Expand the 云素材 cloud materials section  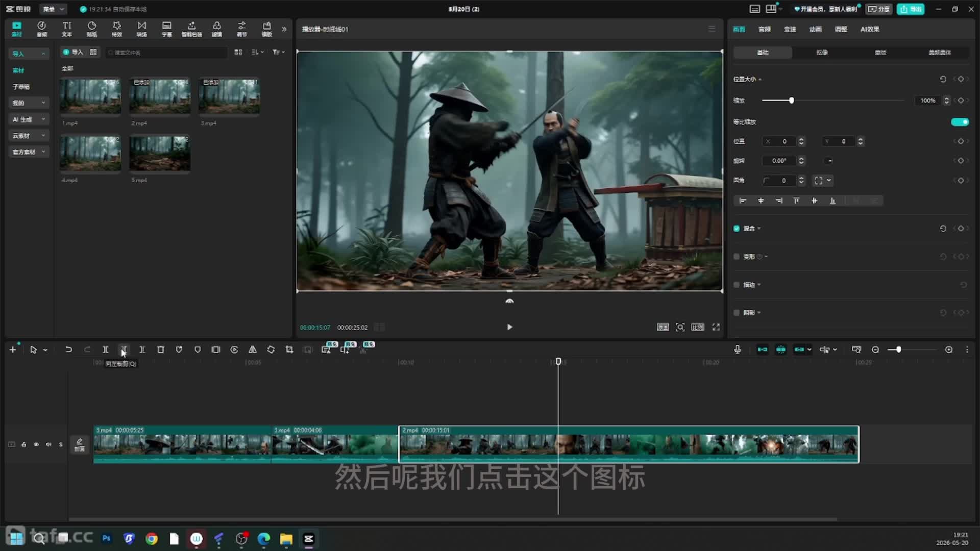(x=29, y=136)
